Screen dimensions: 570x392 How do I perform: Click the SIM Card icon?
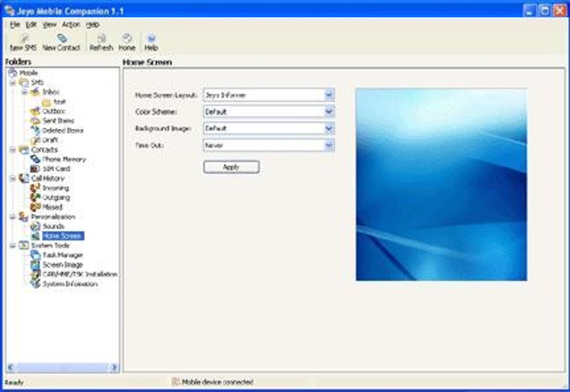pyautogui.click(x=35, y=169)
